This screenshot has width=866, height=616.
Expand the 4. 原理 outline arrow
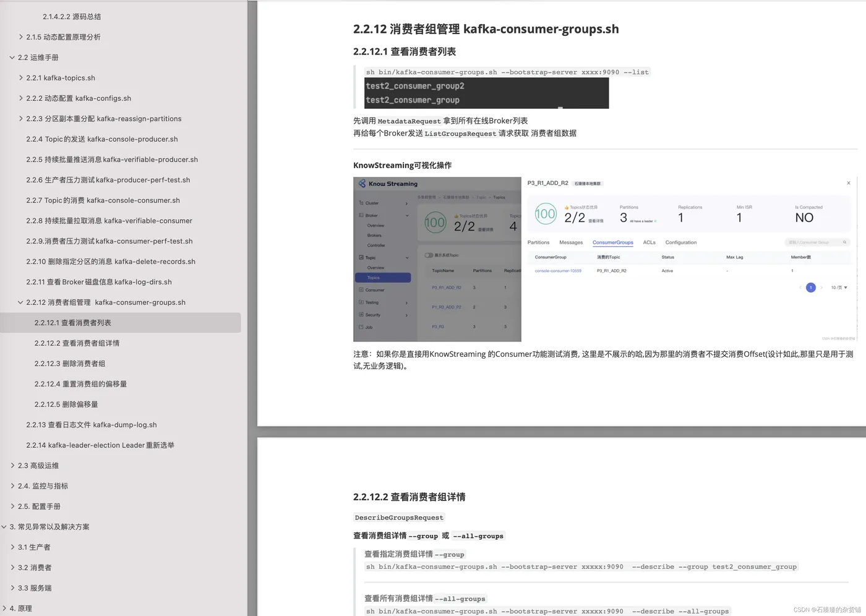pyautogui.click(x=4, y=609)
